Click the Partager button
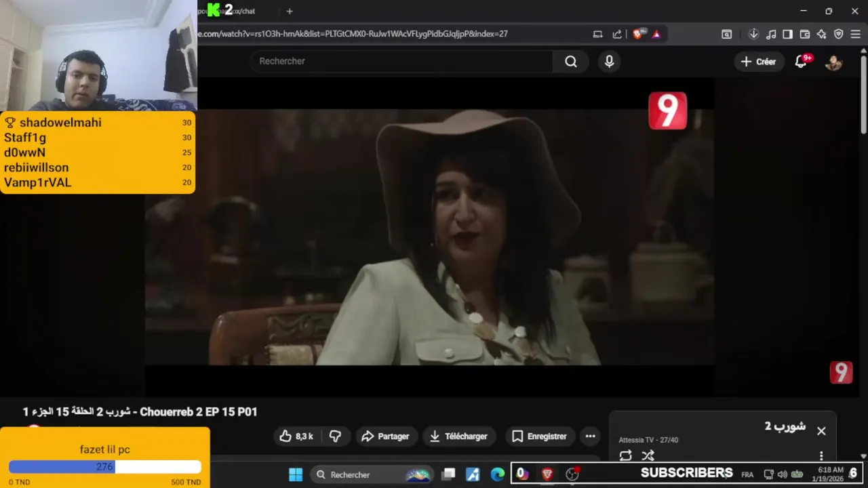The width and height of the screenshot is (868, 488). [x=385, y=436]
